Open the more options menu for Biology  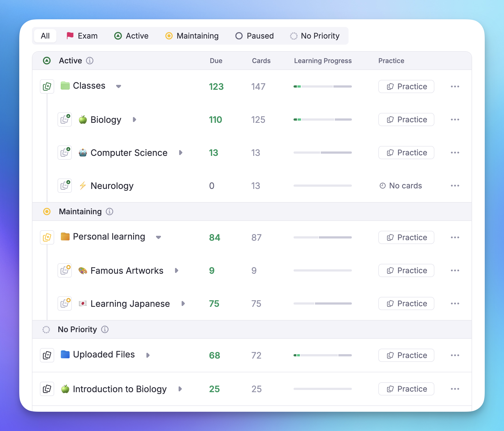pos(455,120)
